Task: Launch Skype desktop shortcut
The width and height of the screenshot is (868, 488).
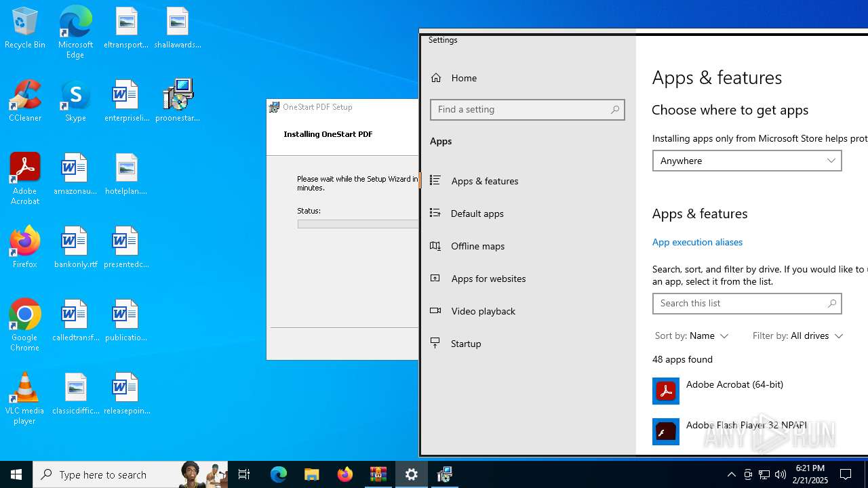Action: (x=75, y=101)
